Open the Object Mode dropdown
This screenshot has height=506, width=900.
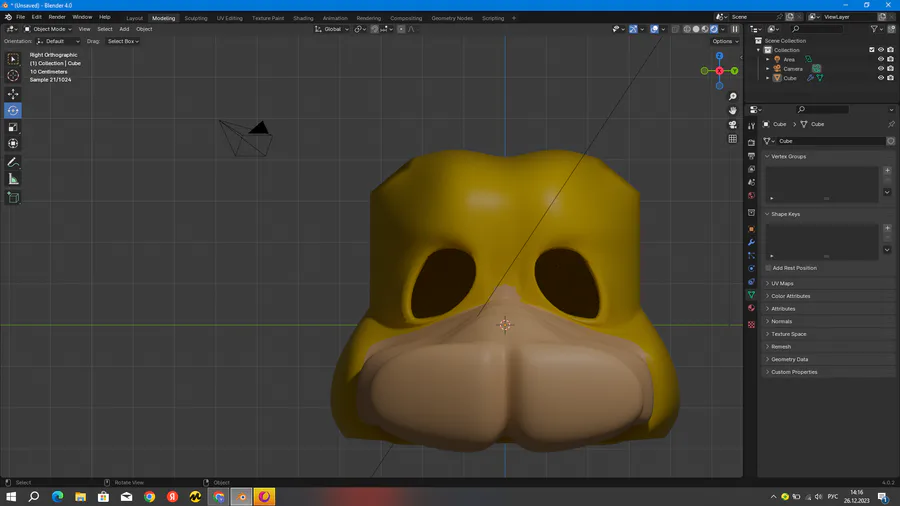(48, 29)
